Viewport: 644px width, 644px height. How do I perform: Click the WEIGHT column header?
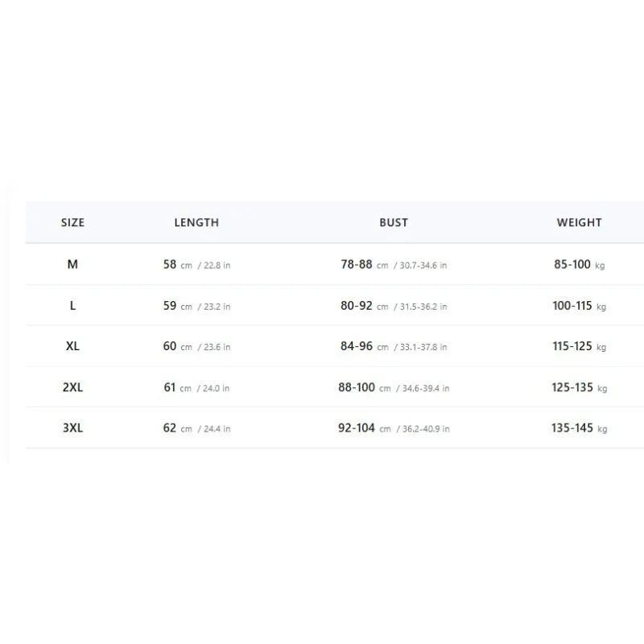[579, 223]
